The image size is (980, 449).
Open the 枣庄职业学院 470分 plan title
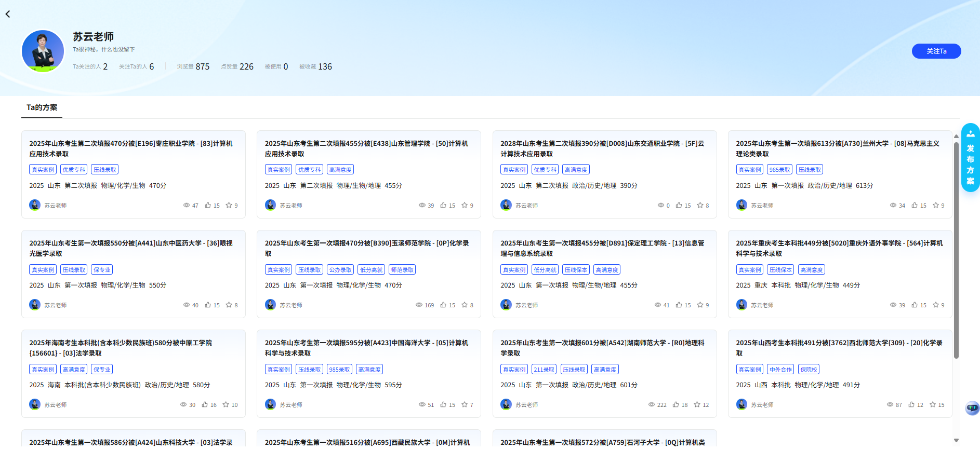(x=131, y=148)
